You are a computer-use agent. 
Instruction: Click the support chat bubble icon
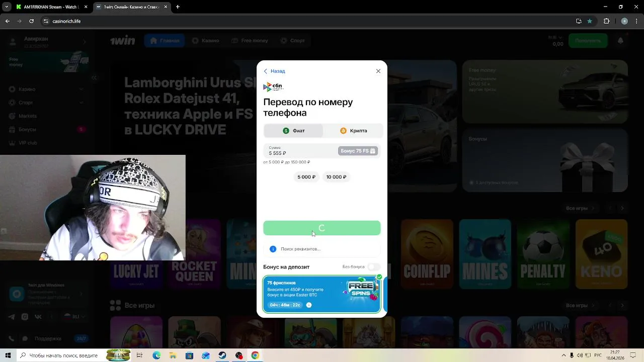point(25,338)
